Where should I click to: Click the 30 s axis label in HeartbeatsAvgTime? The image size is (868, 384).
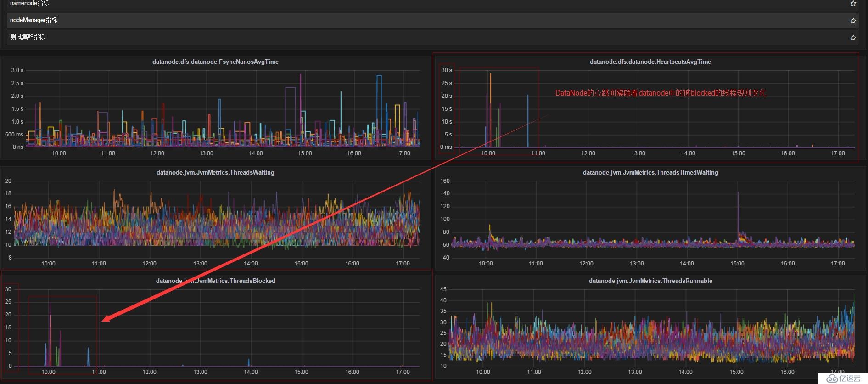[447, 70]
